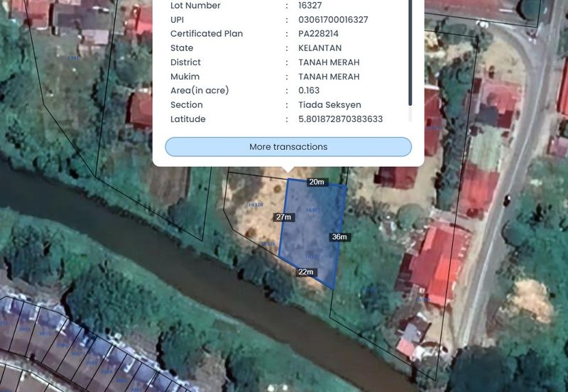Click the More transactions button

(288, 147)
